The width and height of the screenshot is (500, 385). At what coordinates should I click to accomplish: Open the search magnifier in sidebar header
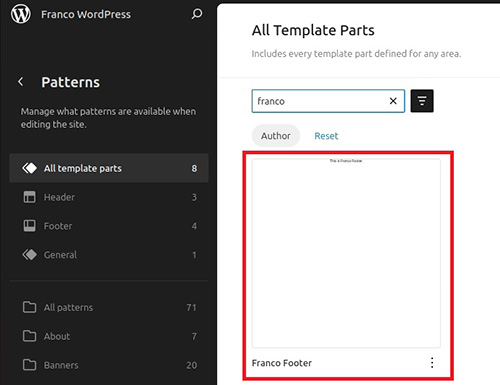197,14
